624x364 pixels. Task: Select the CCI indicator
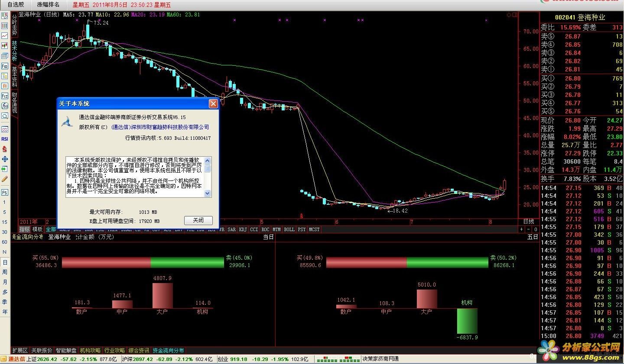254,229
